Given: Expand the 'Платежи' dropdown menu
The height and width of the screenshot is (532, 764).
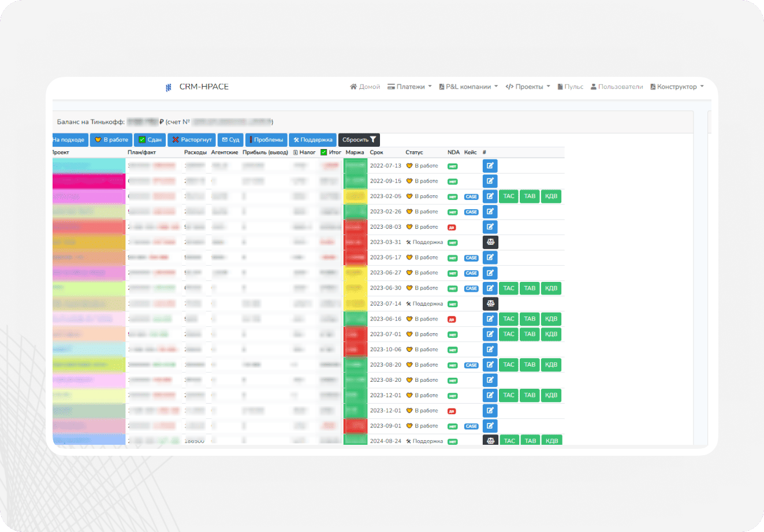Looking at the screenshot, I should 409,87.
